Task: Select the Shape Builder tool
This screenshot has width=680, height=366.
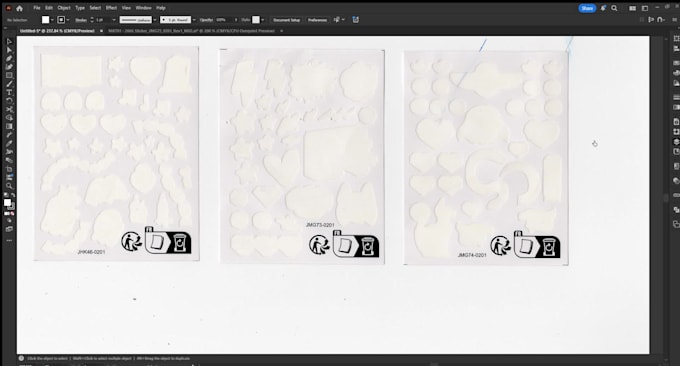Action: point(9,118)
